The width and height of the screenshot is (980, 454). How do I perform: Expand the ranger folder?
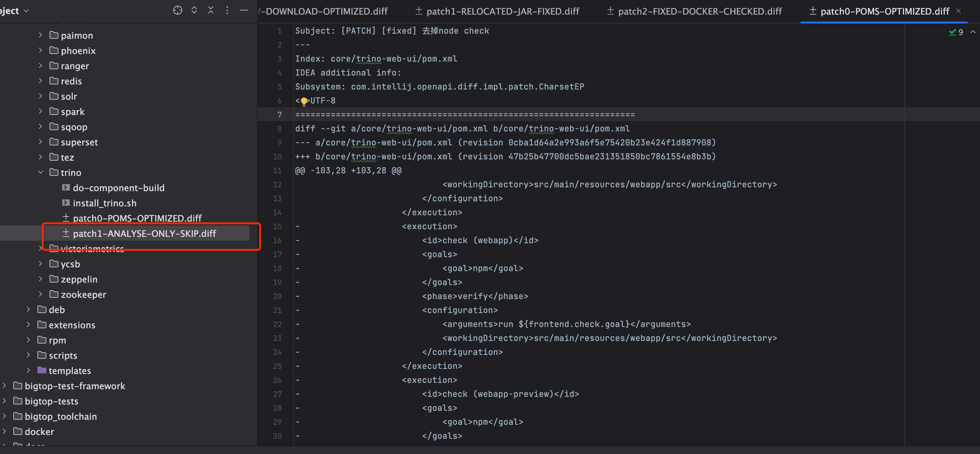[x=40, y=65]
